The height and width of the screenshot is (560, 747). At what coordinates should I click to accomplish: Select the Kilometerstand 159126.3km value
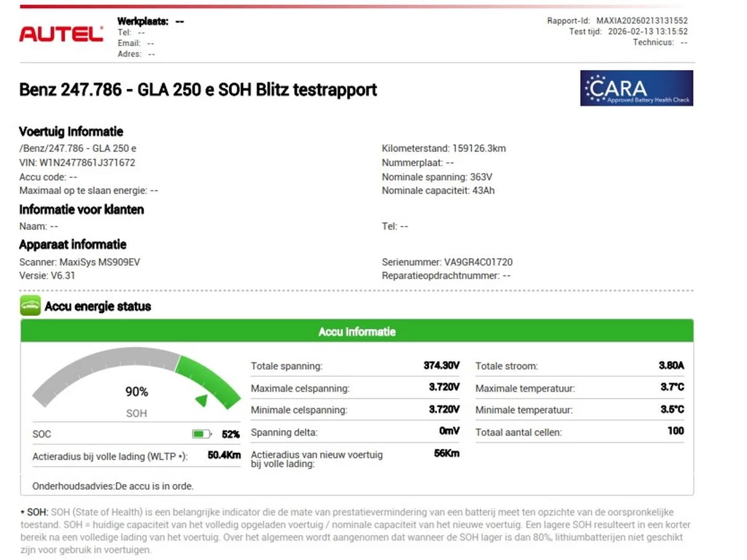click(474, 148)
